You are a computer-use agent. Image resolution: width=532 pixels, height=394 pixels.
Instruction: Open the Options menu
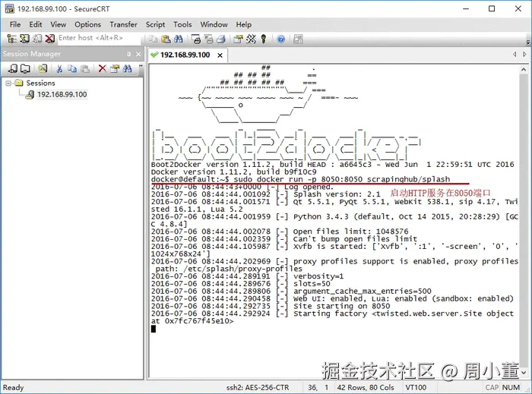(x=87, y=24)
